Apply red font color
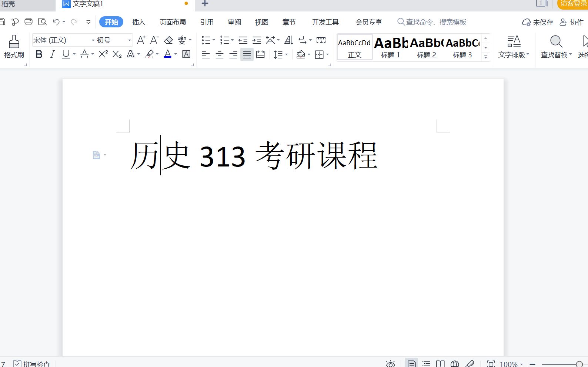This screenshot has height=367, width=588. tap(168, 54)
